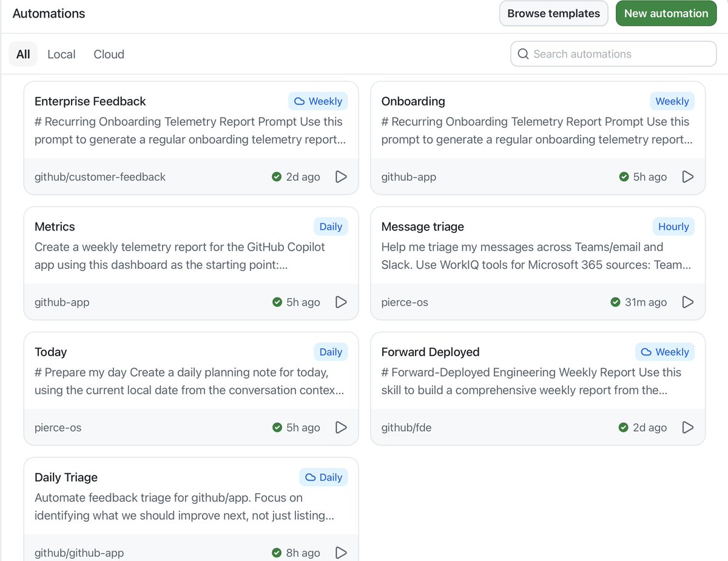Image resolution: width=728 pixels, height=561 pixels.
Task: Click success check icon on Metrics card
Action: tap(277, 302)
